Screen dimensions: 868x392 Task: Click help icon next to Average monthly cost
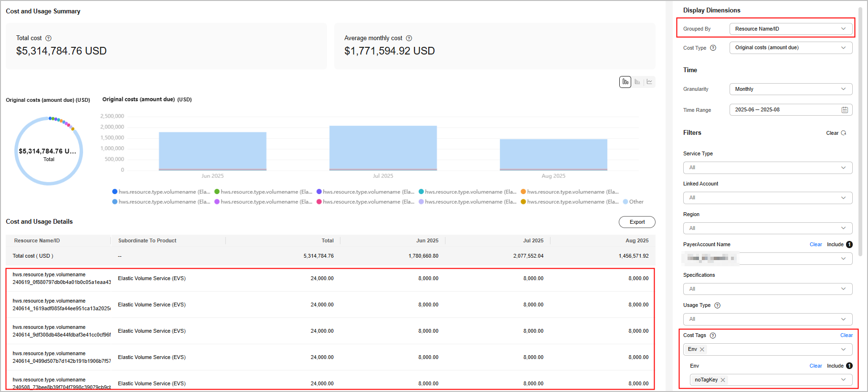(x=409, y=38)
